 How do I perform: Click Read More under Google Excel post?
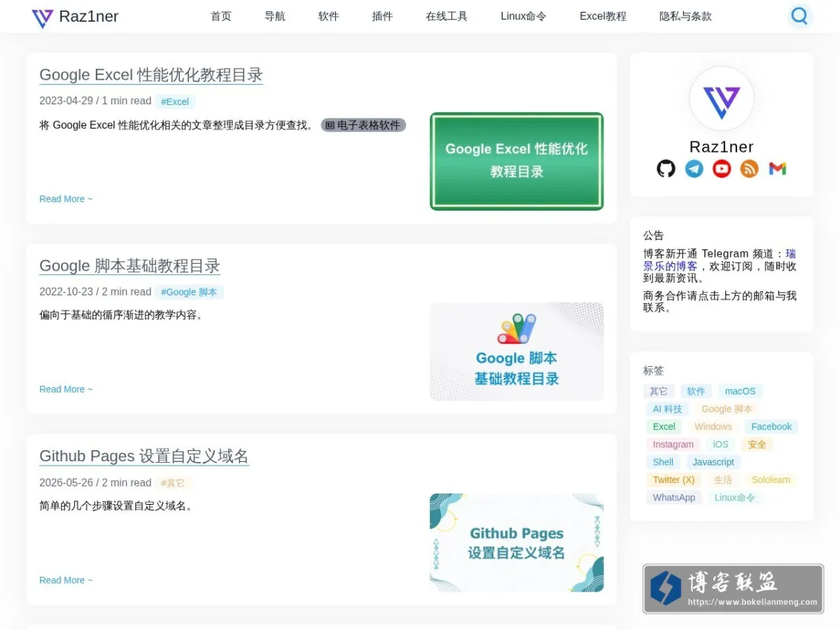point(66,199)
